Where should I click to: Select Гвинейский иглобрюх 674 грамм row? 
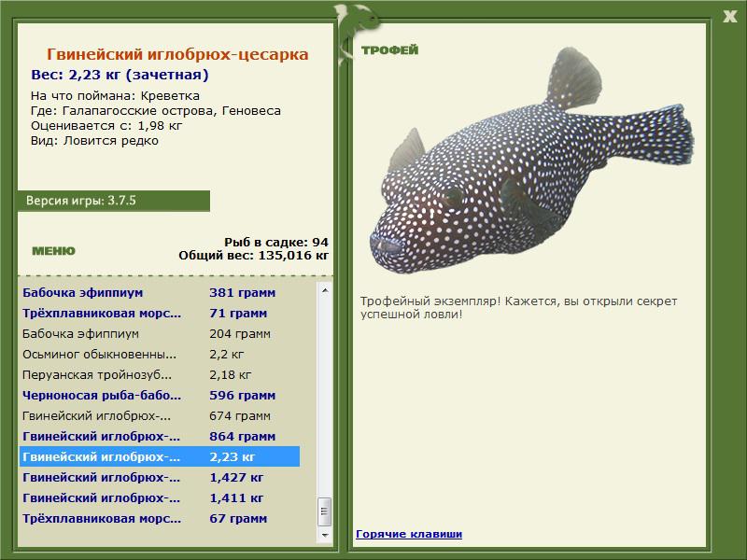pos(160,415)
